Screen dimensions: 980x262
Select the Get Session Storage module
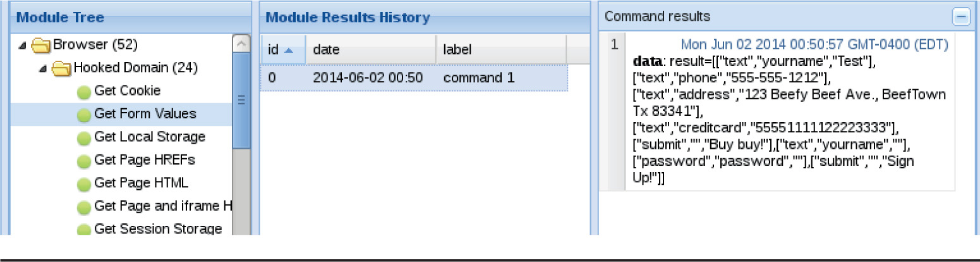(158, 229)
